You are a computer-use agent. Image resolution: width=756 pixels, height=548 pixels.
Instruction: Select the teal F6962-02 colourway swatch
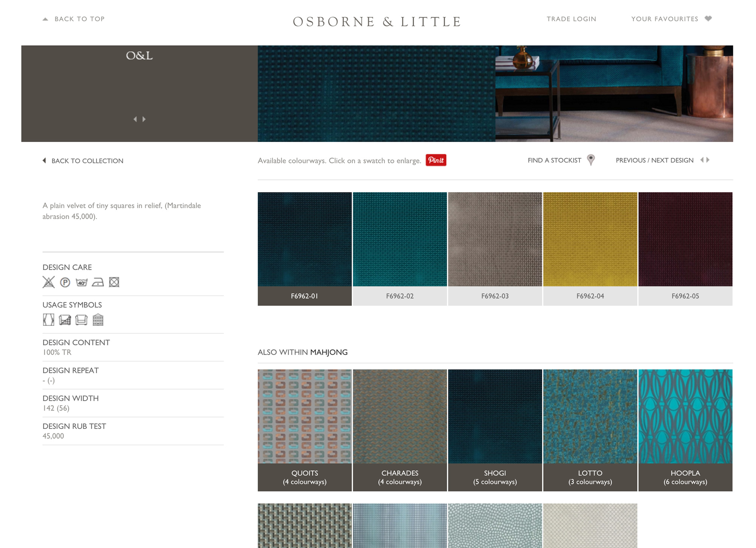click(x=400, y=239)
